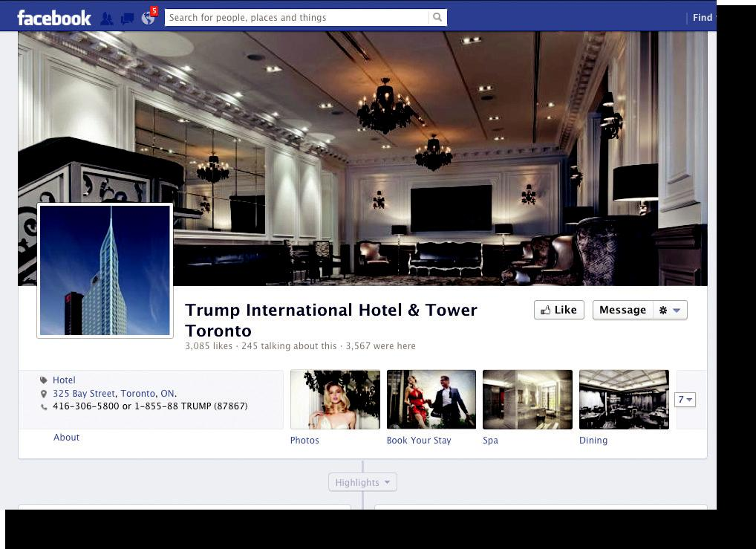Expand more page tabs with 7 arrow
The image size is (756, 549).
click(685, 400)
